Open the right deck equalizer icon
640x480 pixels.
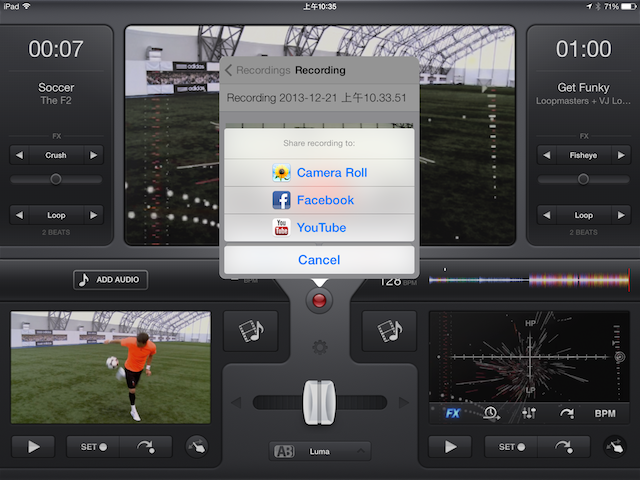click(529, 413)
